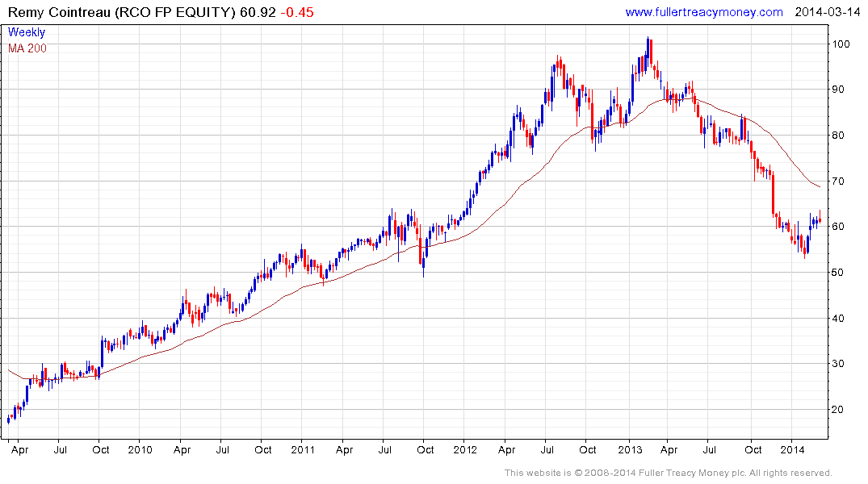Click the 2012 year axis label

pyautogui.click(x=465, y=449)
